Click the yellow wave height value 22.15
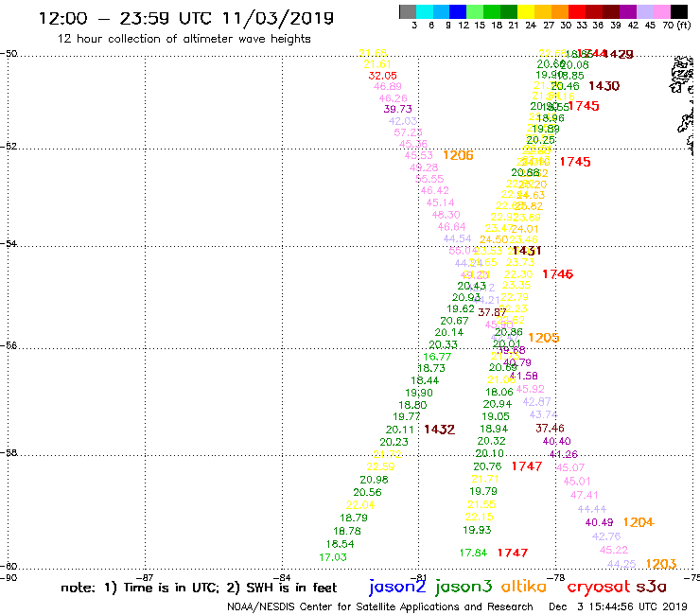The width and height of the screenshot is (700, 615). tap(479, 517)
